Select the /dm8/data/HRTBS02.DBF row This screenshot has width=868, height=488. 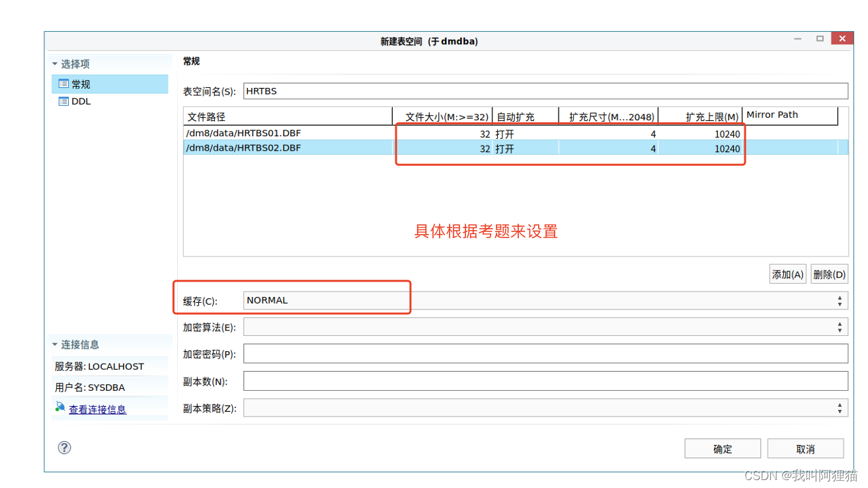[x=516, y=148]
